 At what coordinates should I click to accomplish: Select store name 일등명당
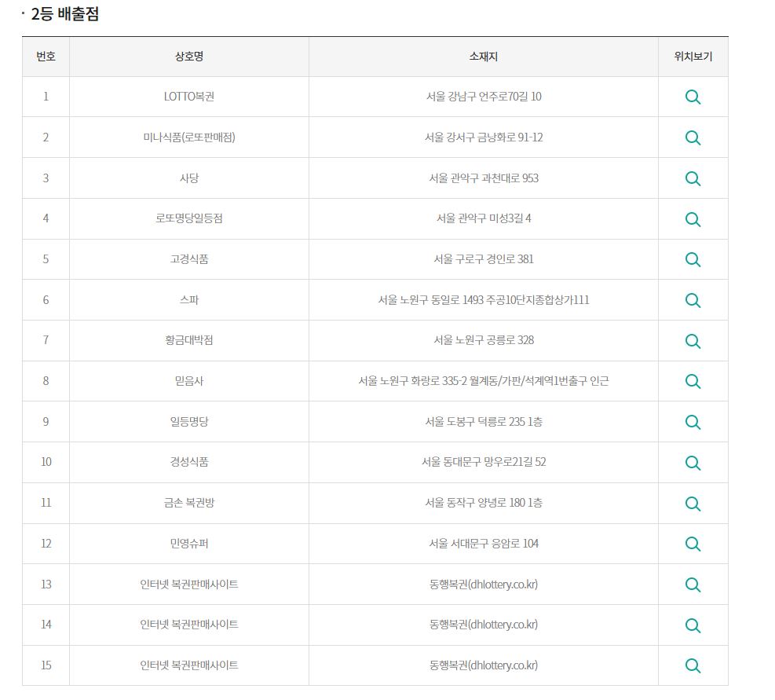pyautogui.click(x=189, y=421)
